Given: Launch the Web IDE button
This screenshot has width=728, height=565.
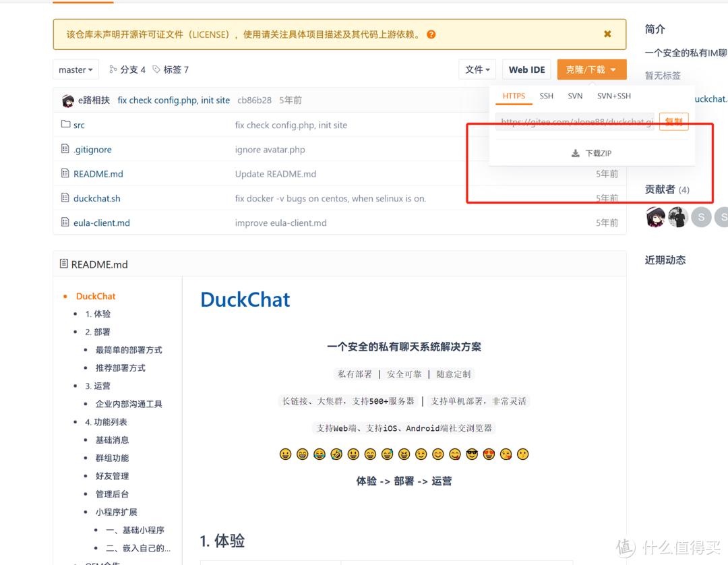Looking at the screenshot, I should click(526, 69).
